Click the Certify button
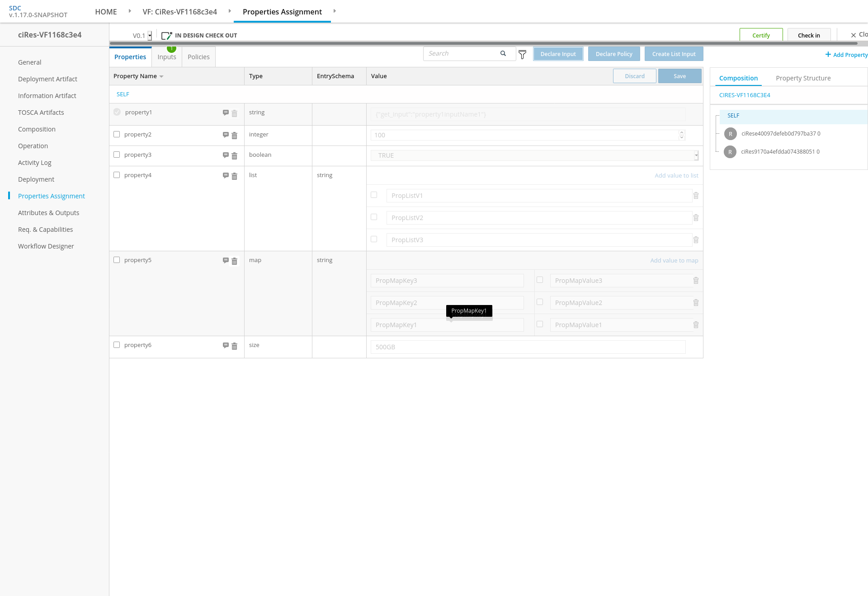Viewport: 868px width, 596px height. tap(761, 35)
